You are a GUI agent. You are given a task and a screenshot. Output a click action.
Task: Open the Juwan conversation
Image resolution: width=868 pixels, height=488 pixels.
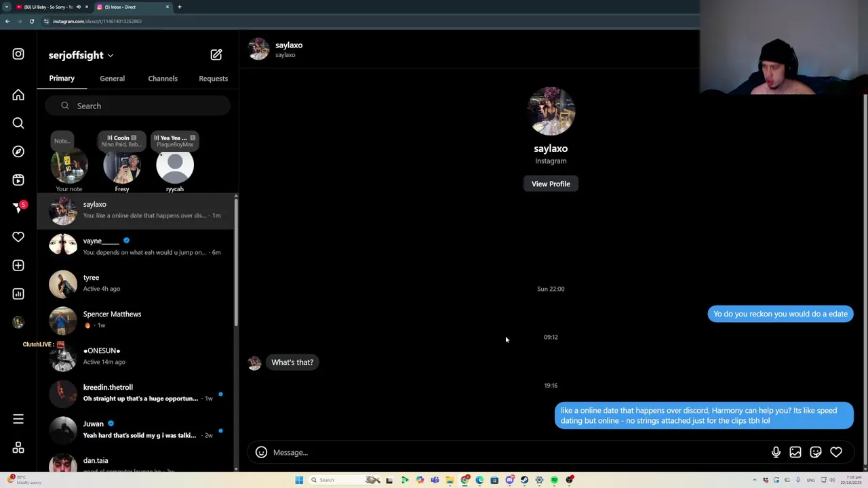point(136,430)
